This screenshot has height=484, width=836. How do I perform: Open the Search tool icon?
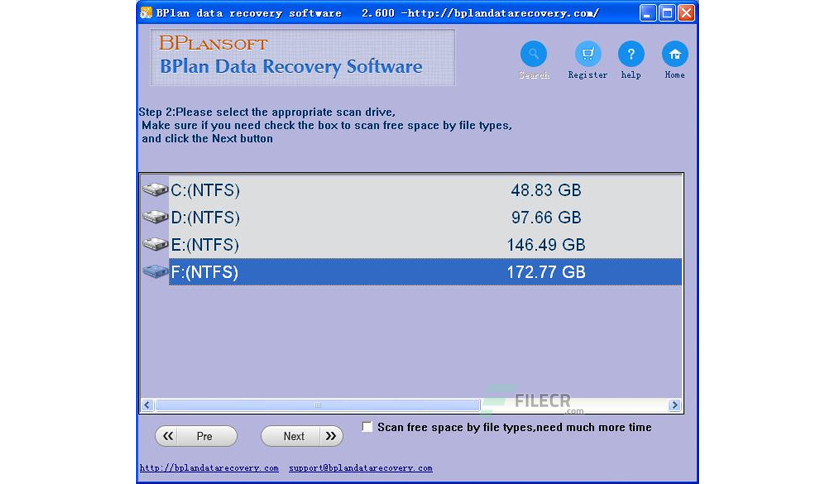pyautogui.click(x=534, y=54)
